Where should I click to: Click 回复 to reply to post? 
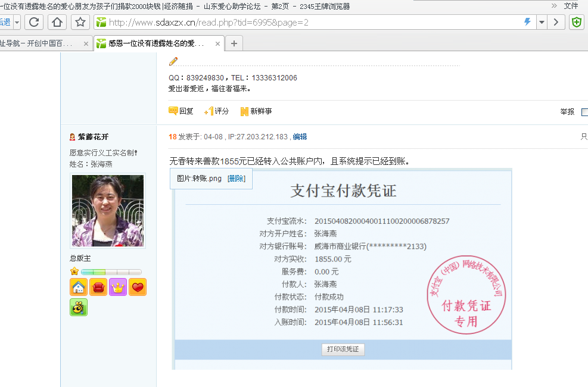coord(181,111)
